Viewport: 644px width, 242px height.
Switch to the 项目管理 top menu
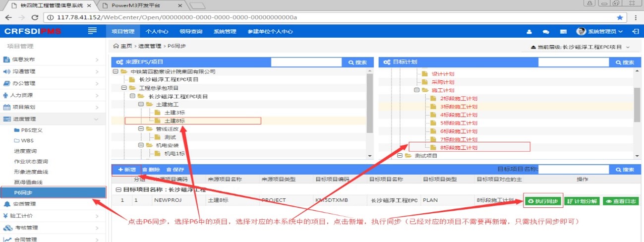pyautogui.click(x=123, y=31)
